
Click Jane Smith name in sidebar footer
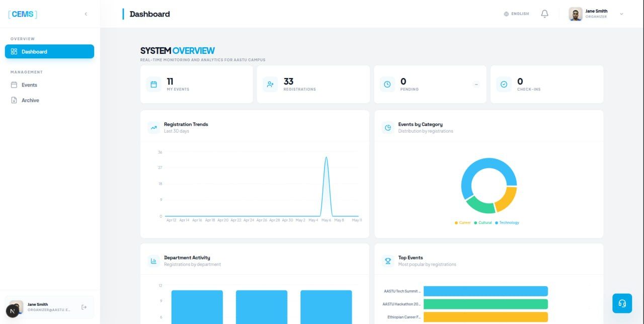(x=38, y=304)
